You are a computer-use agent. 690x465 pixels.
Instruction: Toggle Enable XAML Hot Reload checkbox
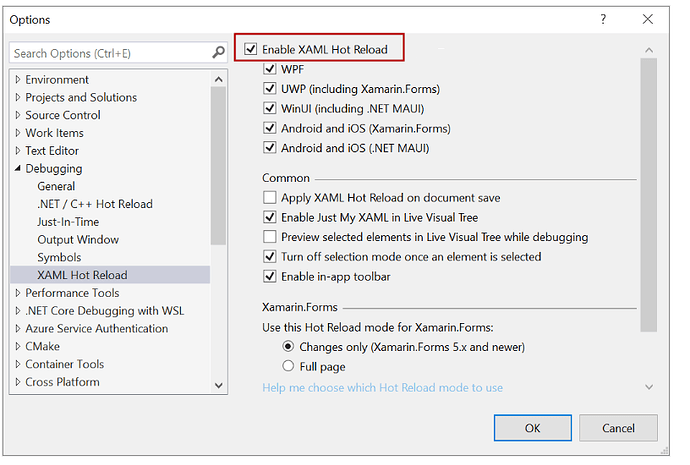point(250,49)
